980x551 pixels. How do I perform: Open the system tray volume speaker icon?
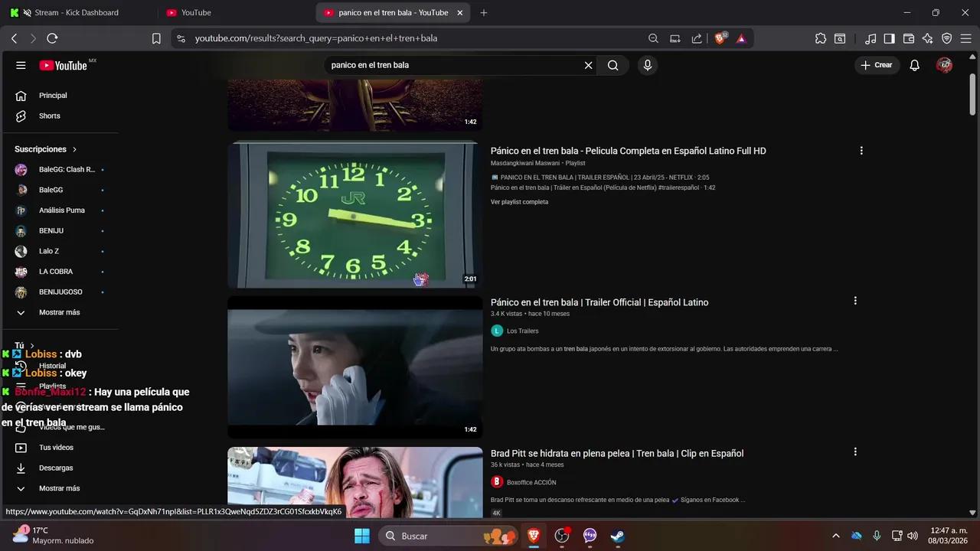tap(912, 536)
